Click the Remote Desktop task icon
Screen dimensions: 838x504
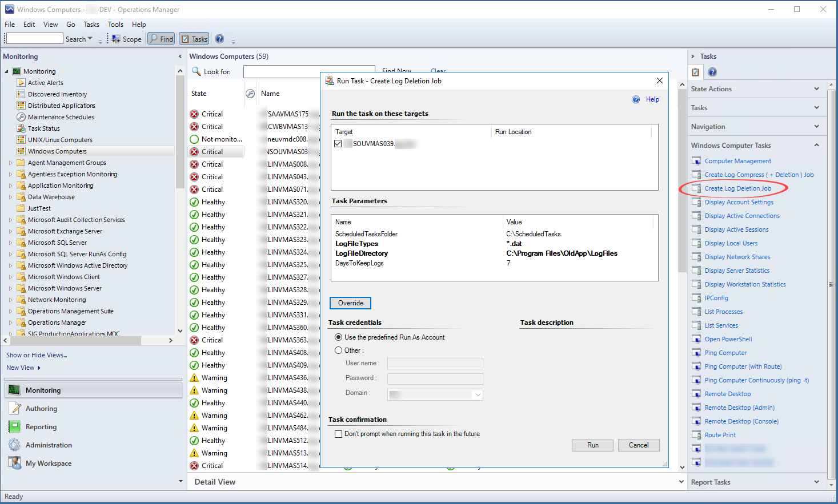pos(696,394)
